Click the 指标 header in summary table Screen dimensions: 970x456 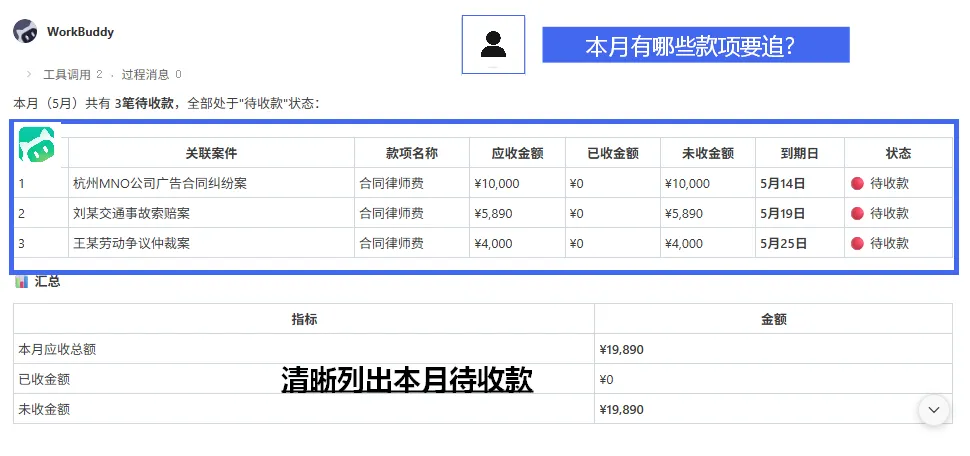click(x=304, y=319)
